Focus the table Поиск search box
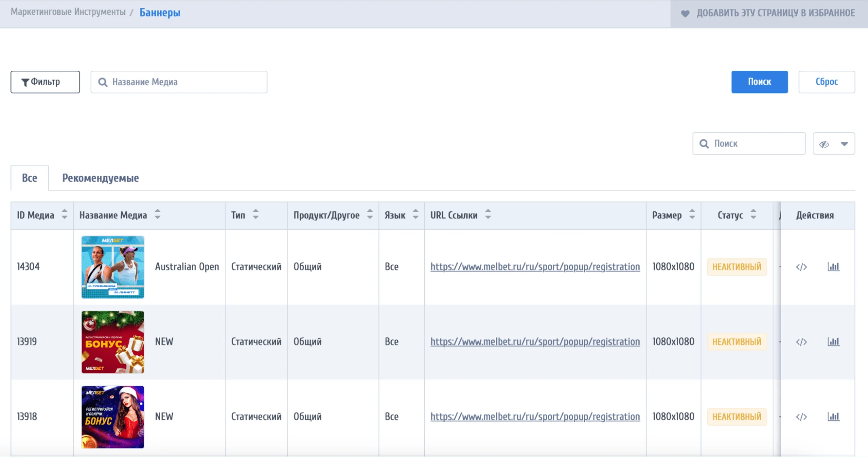 [749, 144]
